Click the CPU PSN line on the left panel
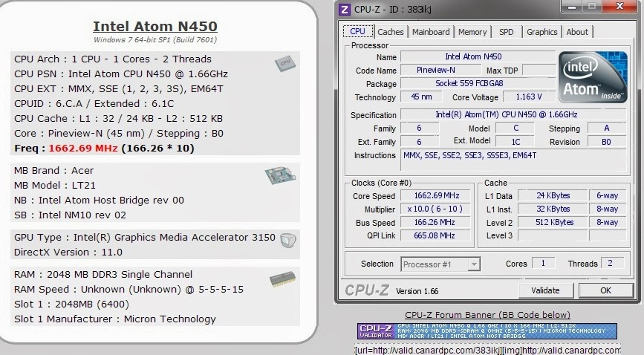644x355 pixels. click(x=121, y=74)
